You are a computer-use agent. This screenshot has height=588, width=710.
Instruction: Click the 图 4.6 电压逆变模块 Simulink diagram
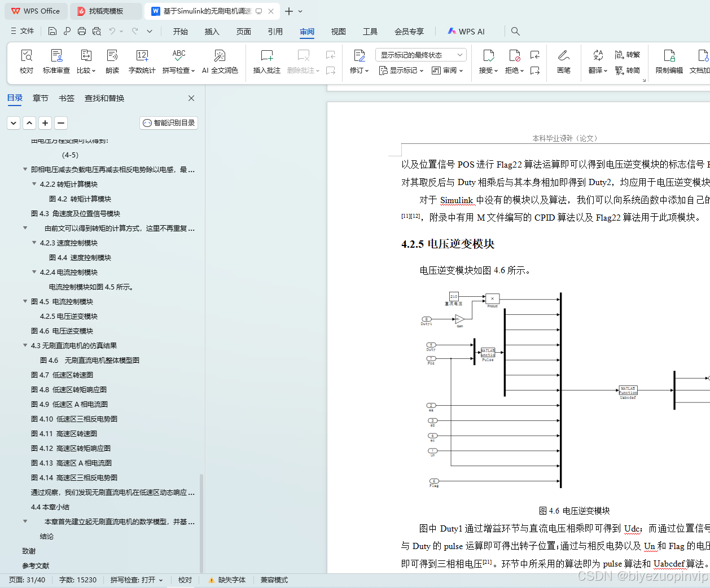point(564,389)
